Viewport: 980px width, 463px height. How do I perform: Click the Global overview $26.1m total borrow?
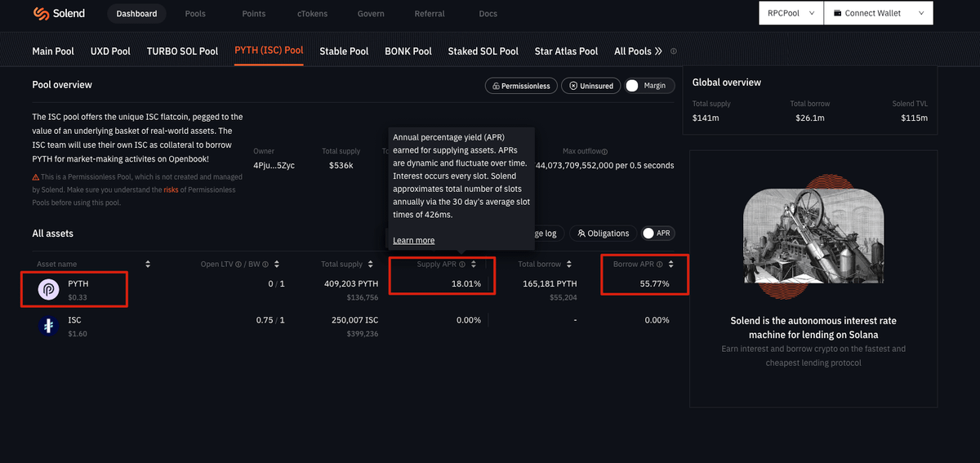pos(809,118)
